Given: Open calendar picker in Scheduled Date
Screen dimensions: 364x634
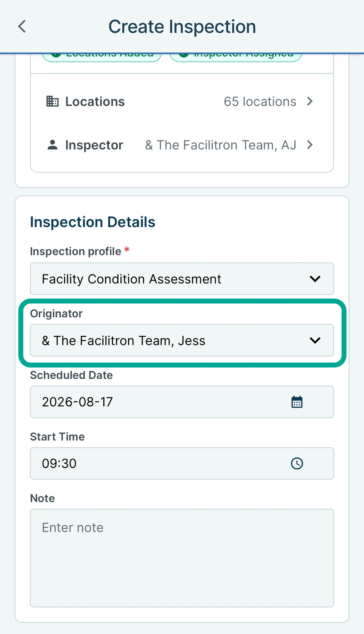Looking at the screenshot, I should click(x=297, y=402).
